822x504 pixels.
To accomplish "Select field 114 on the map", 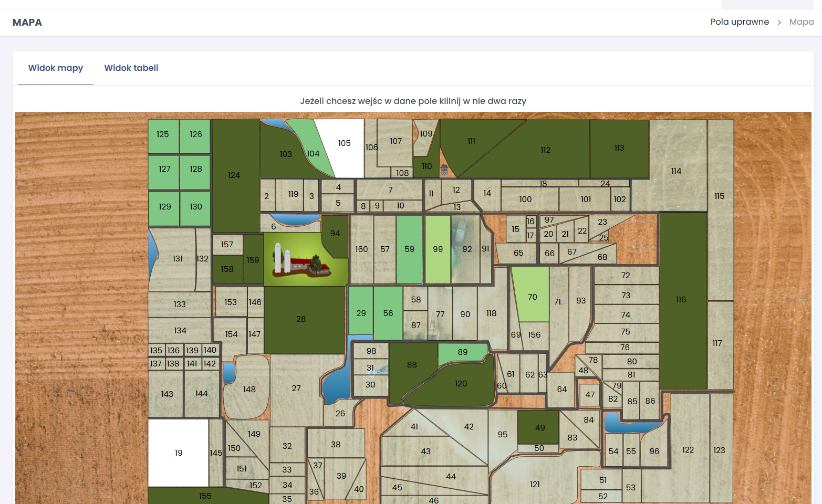I will (x=677, y=171).
